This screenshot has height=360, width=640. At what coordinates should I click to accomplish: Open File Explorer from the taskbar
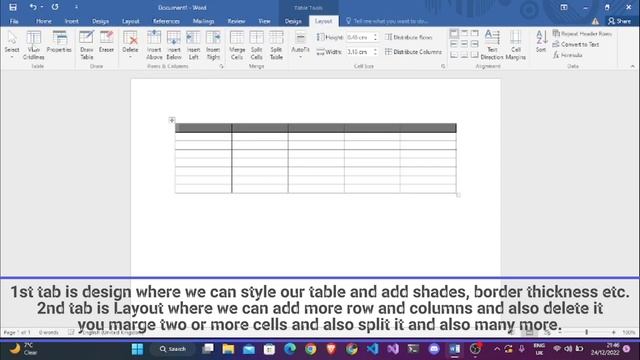pyautogui.click(x=228, y=349)
